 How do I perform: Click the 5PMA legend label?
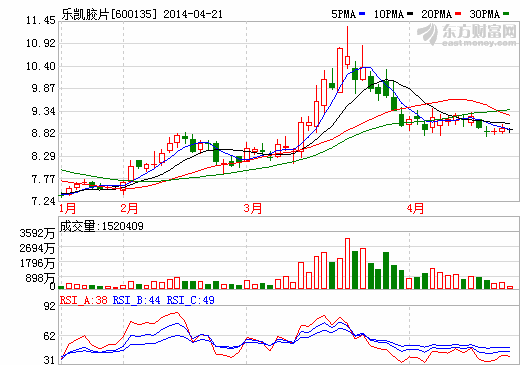[343, 14]
